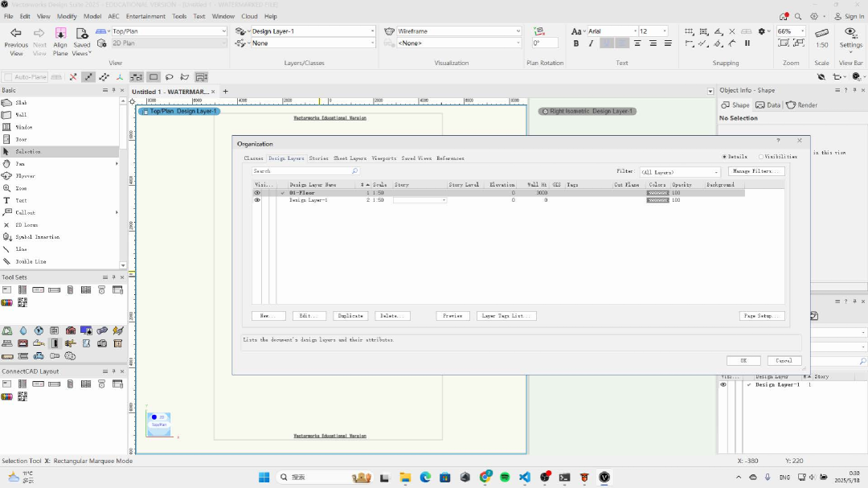This screenshot has width=868, height=488.
Task: Open the AEC menu
Action: point(114,16)
